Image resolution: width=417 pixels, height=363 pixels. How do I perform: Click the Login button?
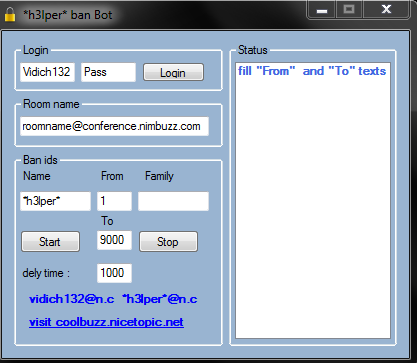pos(173,72)
